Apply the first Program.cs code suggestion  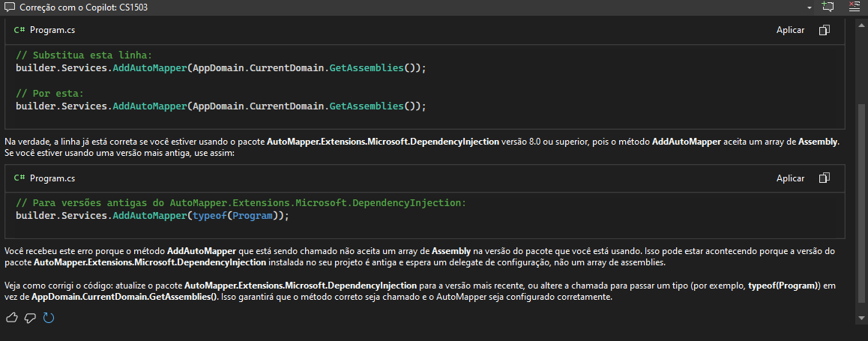pyautogui.click(x=790, y=30)
